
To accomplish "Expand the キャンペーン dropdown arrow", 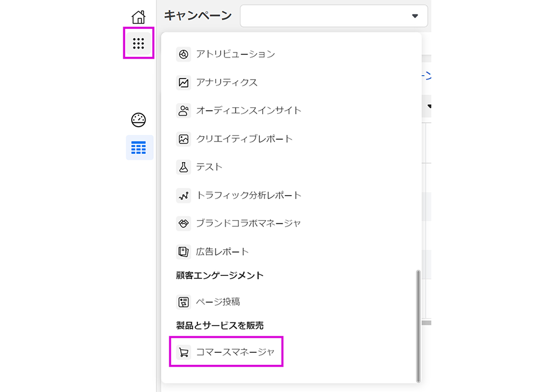I will coord(415,16).
